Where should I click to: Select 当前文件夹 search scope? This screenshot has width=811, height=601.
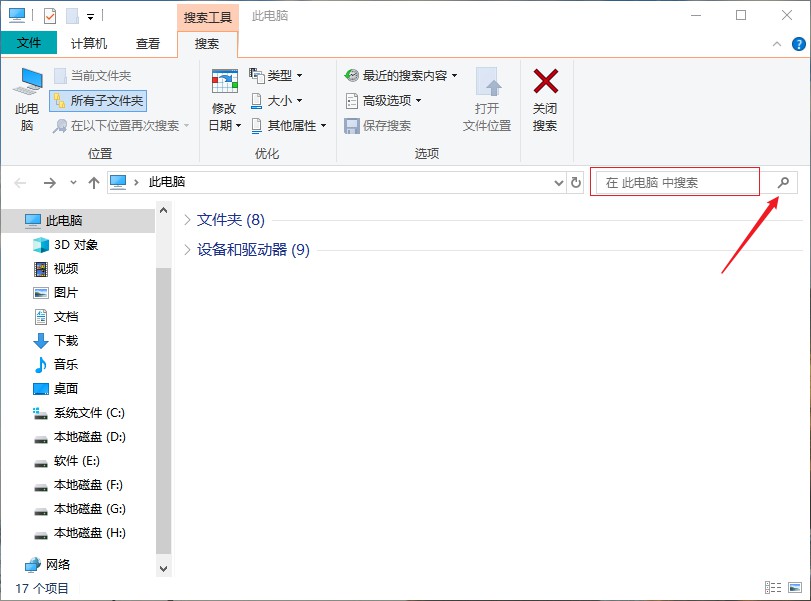pos(93,76)
